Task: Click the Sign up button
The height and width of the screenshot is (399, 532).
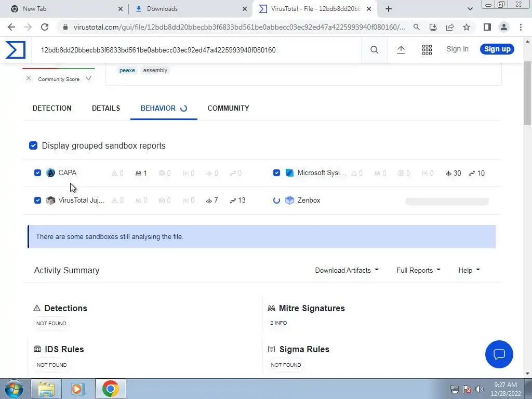Action: click(x=497, y=49)
